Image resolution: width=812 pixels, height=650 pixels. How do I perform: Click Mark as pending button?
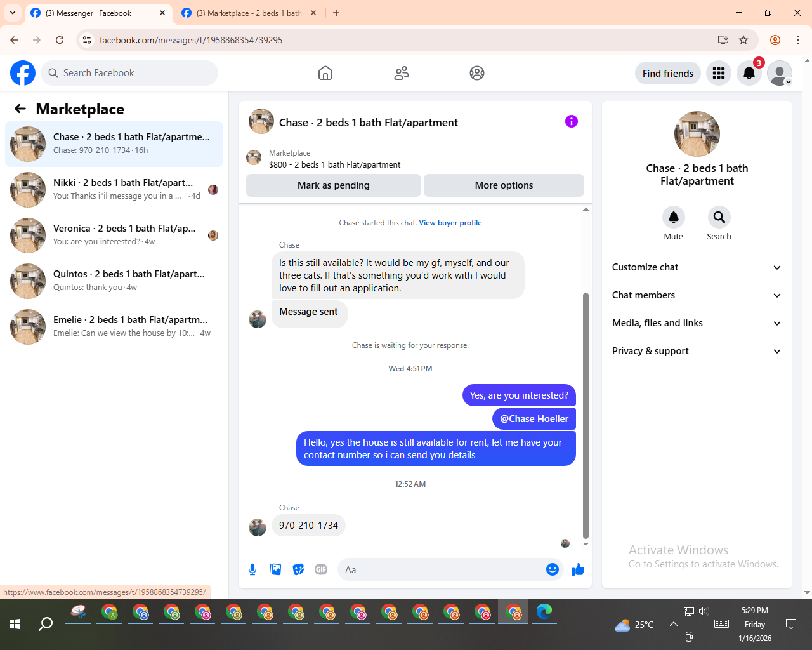[x=334, y=185]
